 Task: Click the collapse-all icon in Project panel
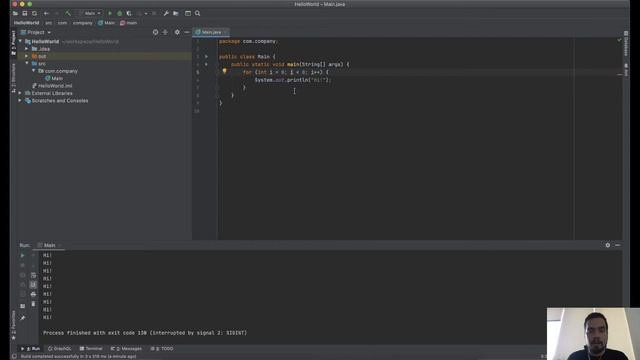click(x=165, y=32)
